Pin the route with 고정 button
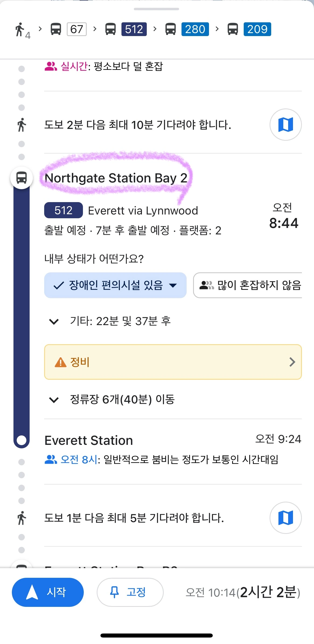This screenshot has height=644, width=314. [130, 592]
